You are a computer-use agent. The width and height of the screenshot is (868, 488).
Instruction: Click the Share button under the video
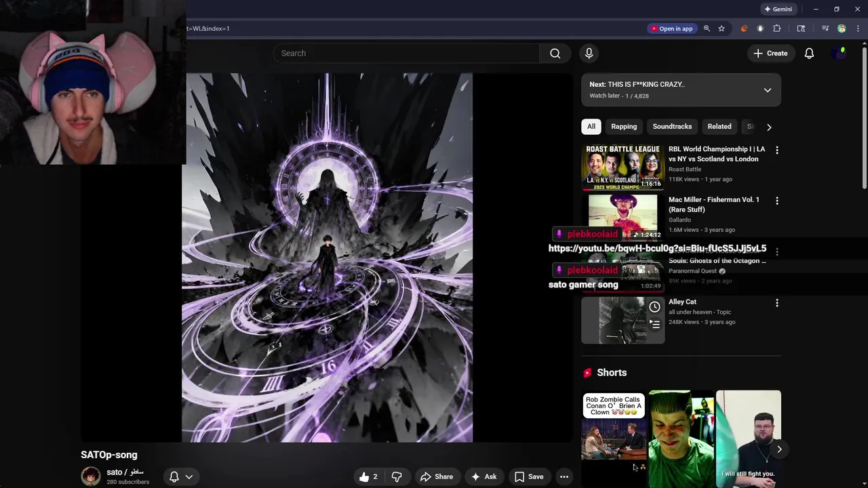[x=437, y=477]
